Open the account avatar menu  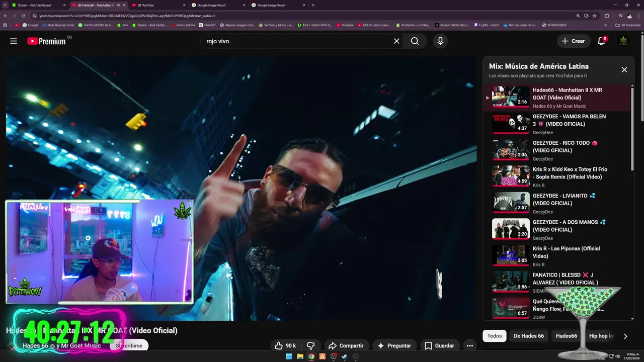[623, 41]
